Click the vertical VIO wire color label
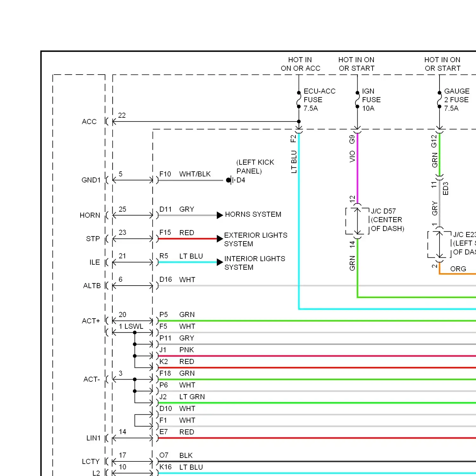 (x=352, y=156)
